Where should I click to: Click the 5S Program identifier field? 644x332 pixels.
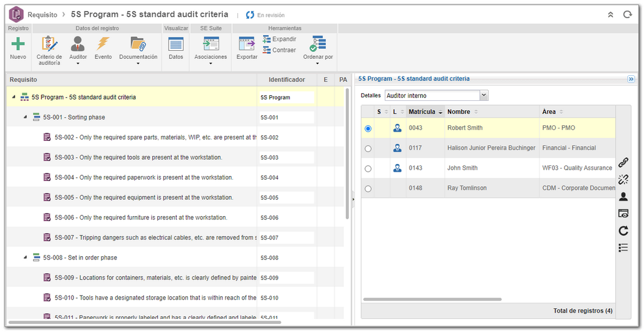[287, 97]
